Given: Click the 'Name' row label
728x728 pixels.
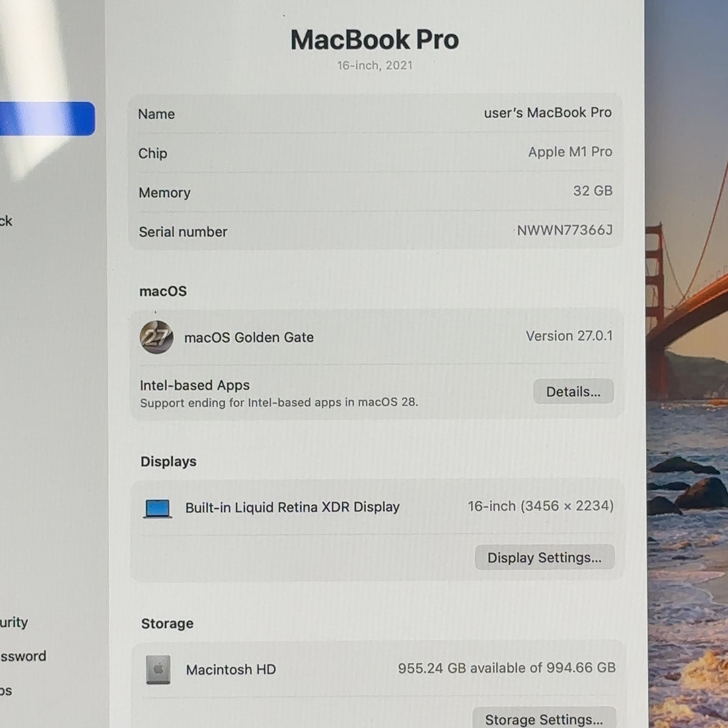Looking at the screenshot, I should [157, 114].
